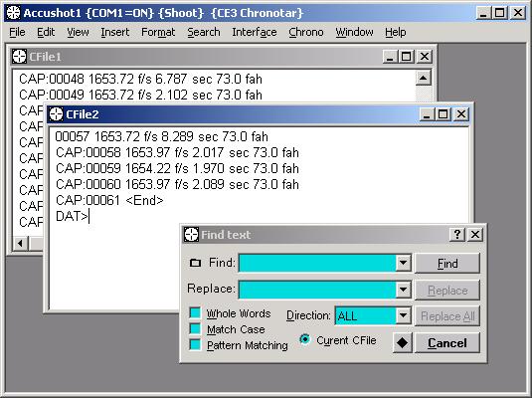Open the Edit menu
Image resolution: width=532 pixels, height=398 pixels.
[46, 32]
